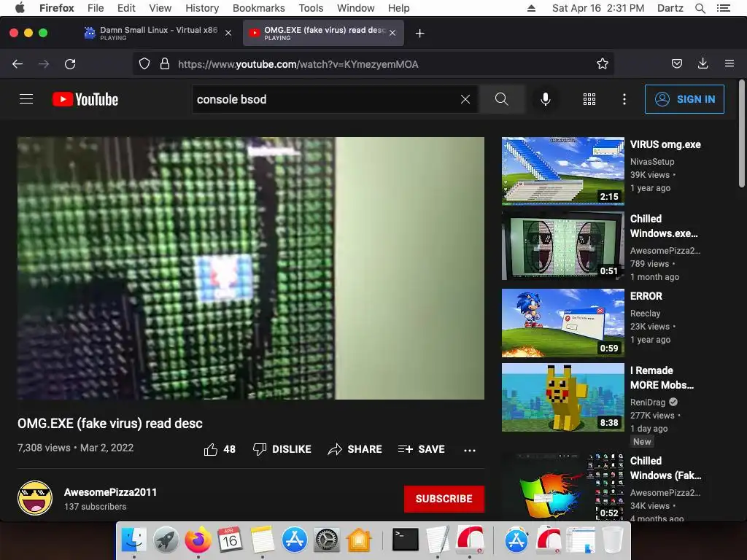Screen dimensions: 747x560
Task: Open the YouTube apps grid
Action: (x=589, y=99)
